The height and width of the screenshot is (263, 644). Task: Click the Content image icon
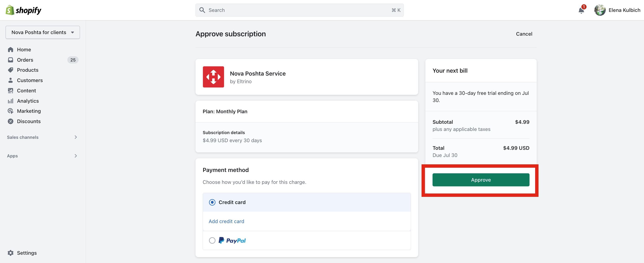pos(11,91)
